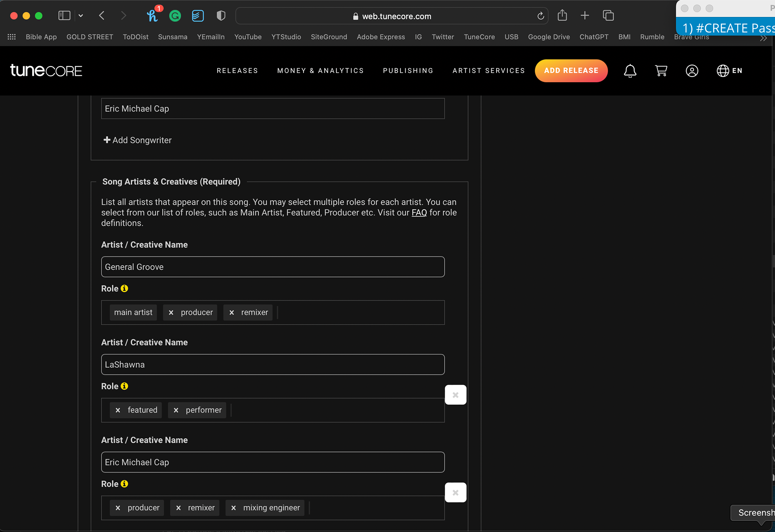Click Add Songwriter
This screenshot has height=532, width=775.
(138, 140)
